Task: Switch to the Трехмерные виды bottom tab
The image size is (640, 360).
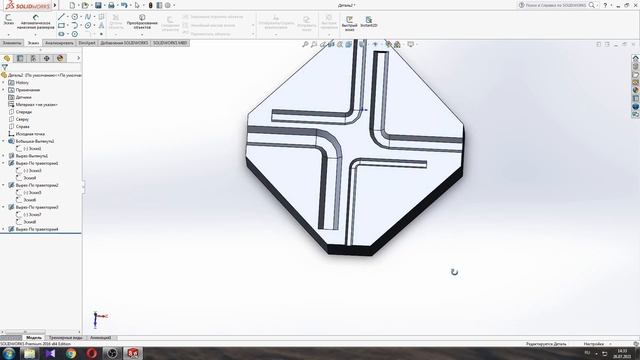Action: coord(65,338)
